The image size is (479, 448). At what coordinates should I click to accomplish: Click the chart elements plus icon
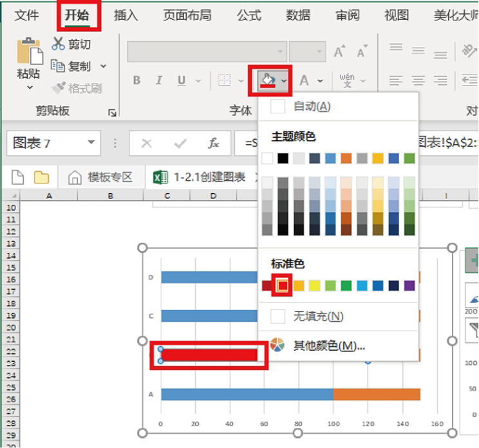tap(472, 260)
